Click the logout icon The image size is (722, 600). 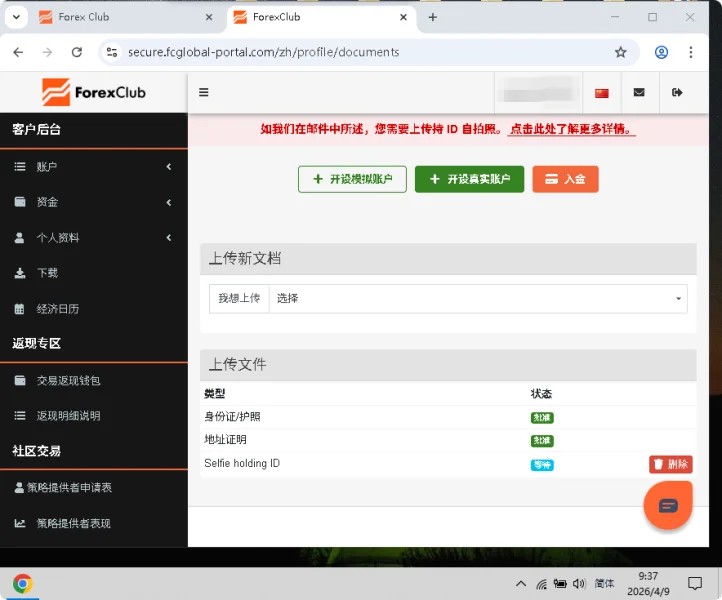click(x=677, y=93)
